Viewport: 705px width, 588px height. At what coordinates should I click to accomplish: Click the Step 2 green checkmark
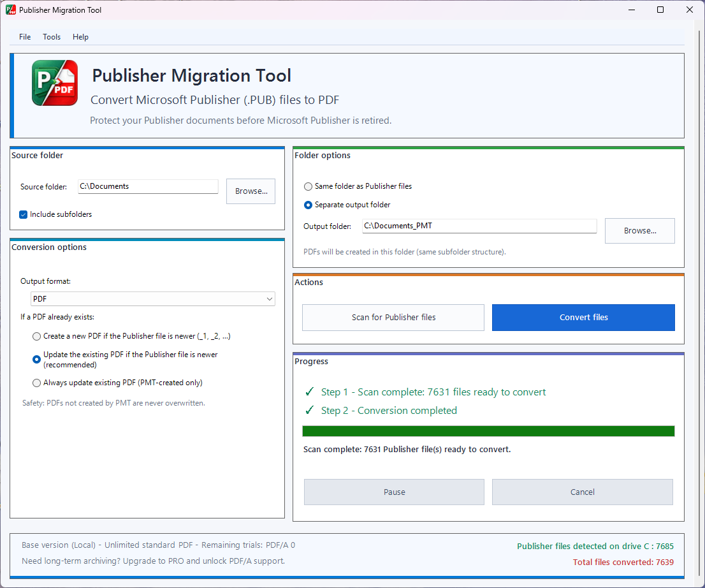coord(309,410)
